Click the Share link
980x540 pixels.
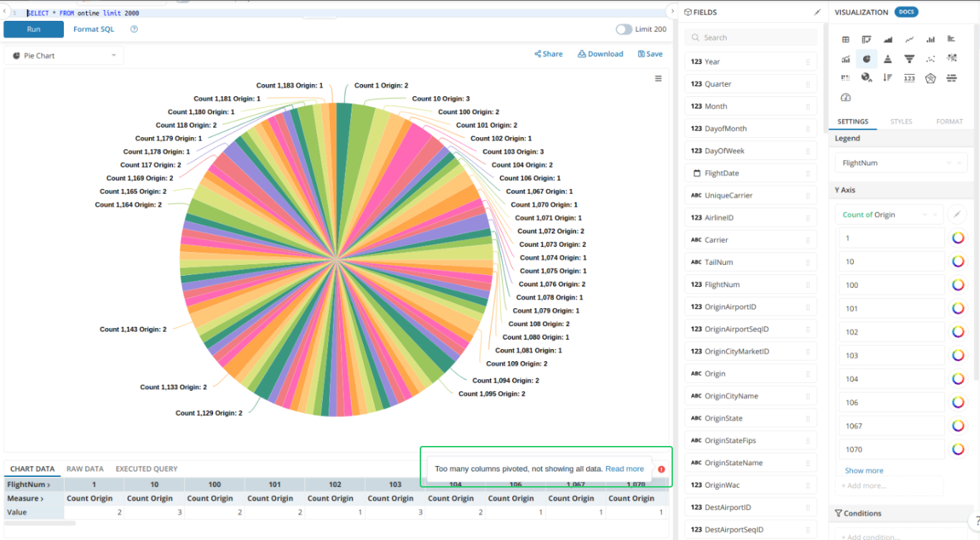pyautogui.click(x=548, y=54)
